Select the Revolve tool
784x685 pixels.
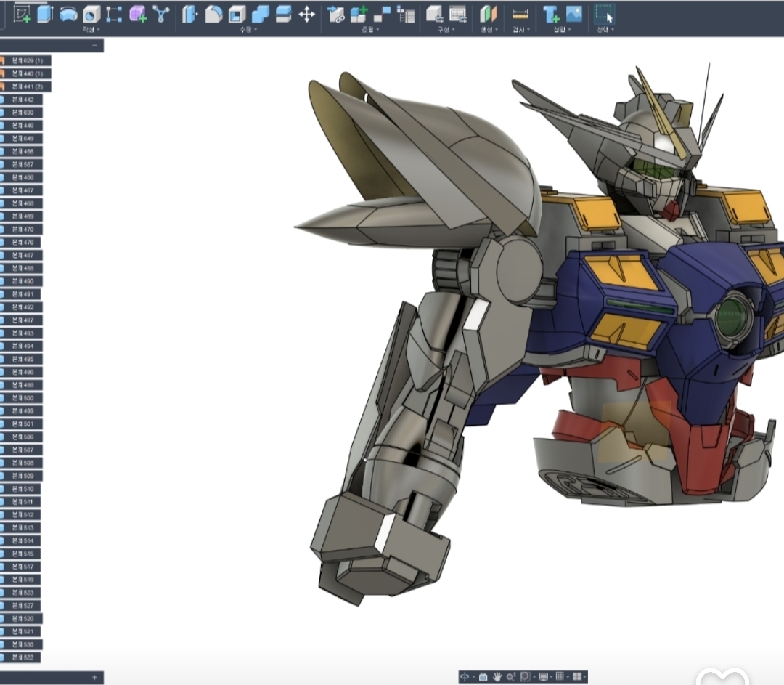click(68, 14)
